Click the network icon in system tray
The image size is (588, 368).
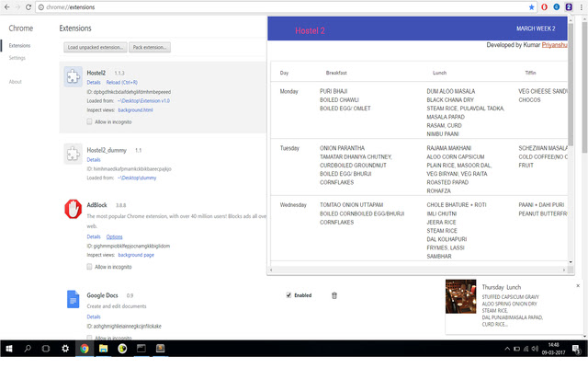pyautogui.click(x=526, y=349)
